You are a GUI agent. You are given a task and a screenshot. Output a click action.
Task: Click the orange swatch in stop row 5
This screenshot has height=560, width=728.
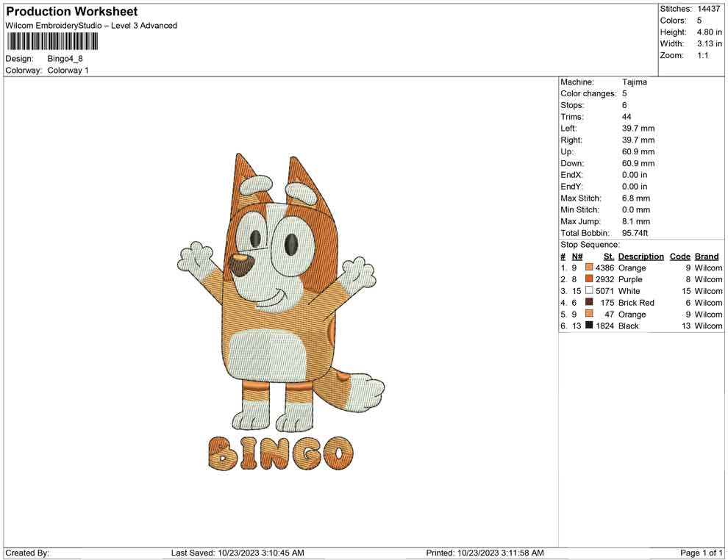click(589, 314)
